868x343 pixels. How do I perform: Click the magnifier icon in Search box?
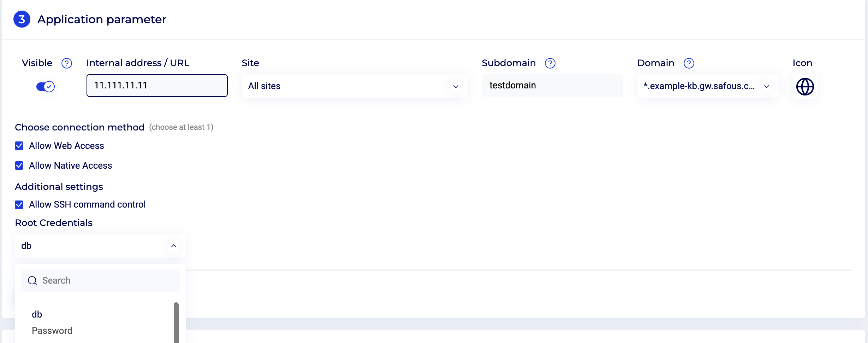coord(32,281)
